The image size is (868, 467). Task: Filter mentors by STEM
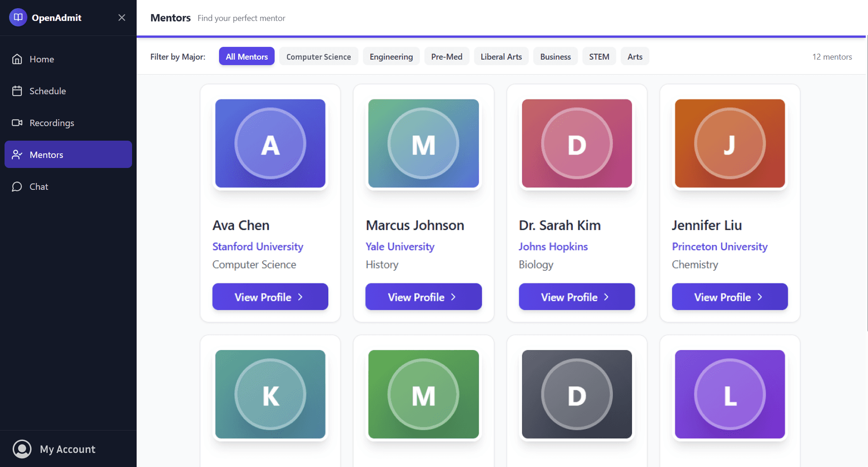(x=599, y=56)
